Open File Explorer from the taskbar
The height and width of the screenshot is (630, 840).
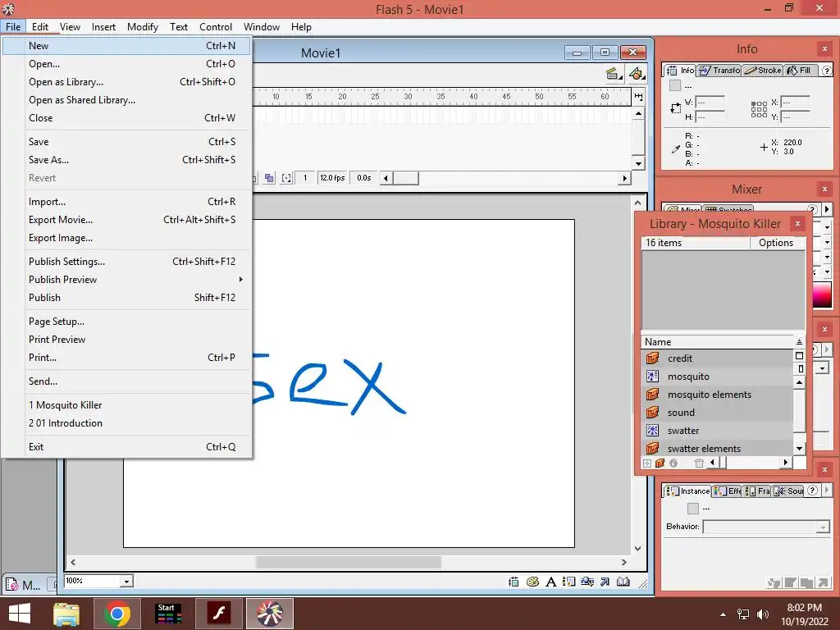[66, 614]
